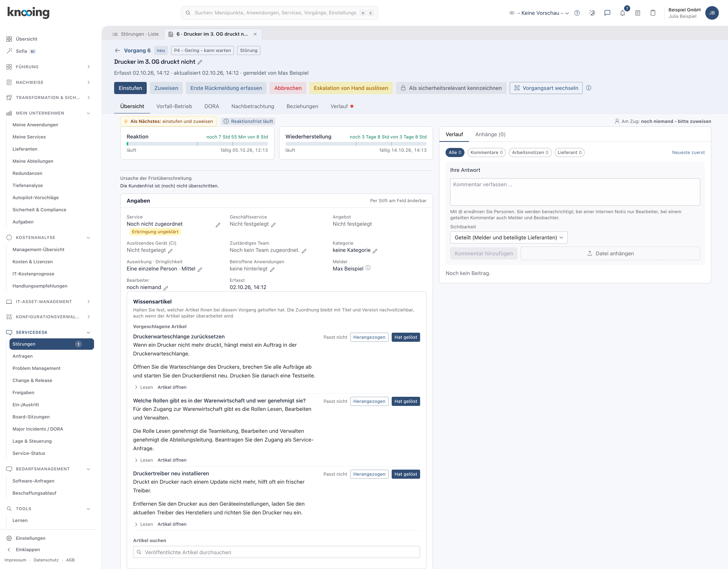Open the chat bubble icon in header
This screenshot has height=569, width=728.
[607, 13]
